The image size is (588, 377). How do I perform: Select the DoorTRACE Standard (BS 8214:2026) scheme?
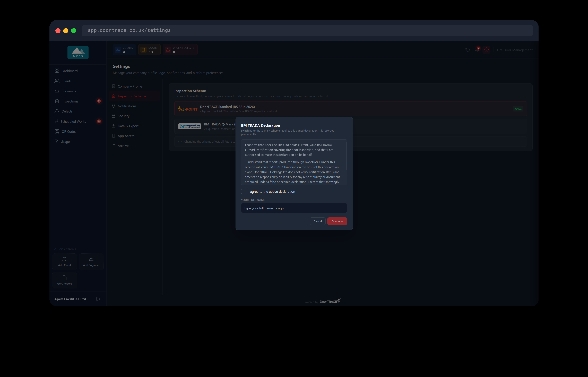[350, 109]
